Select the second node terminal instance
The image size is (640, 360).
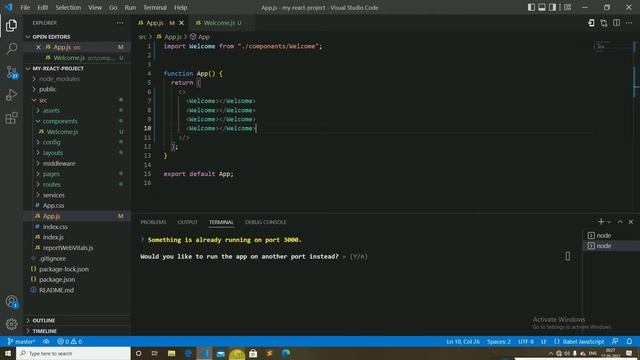[611, 246]
